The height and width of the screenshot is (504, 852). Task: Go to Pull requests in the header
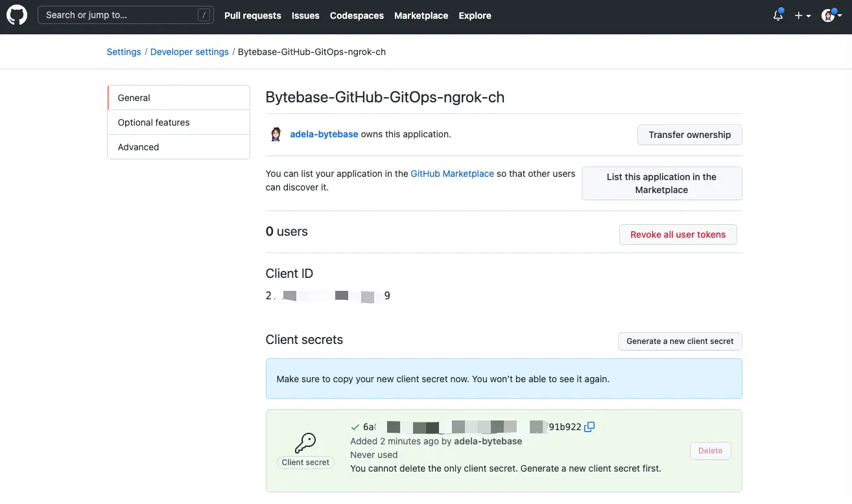(252, 16)
